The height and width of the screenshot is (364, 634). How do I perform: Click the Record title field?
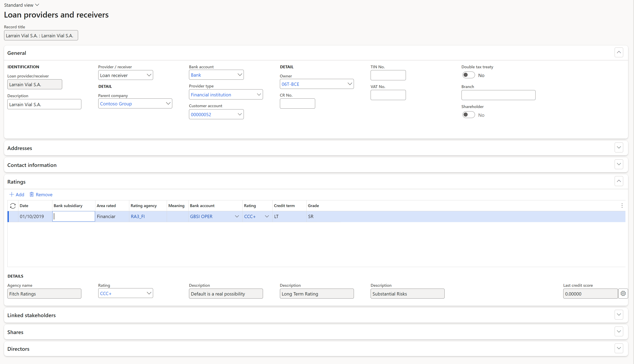pos(41,35)
